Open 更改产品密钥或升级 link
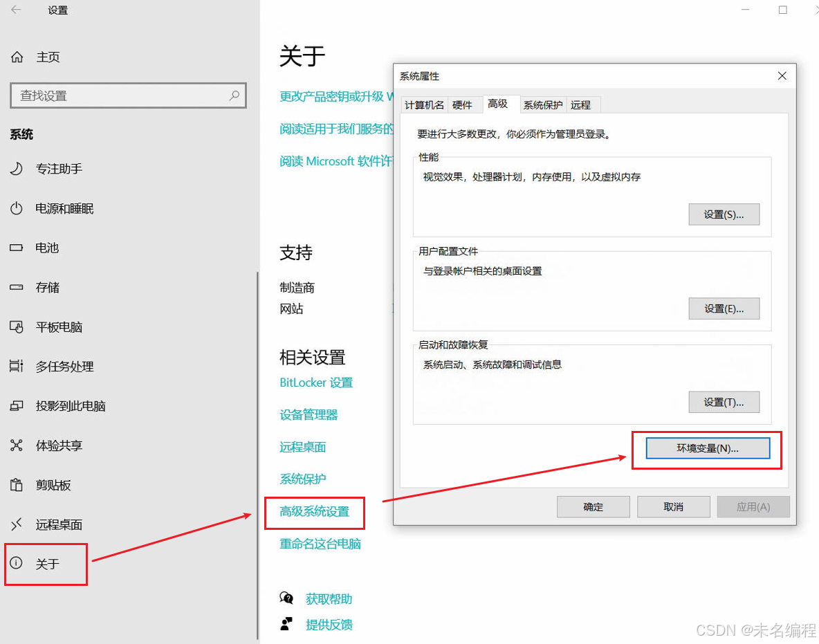 [x=336, y=97]
